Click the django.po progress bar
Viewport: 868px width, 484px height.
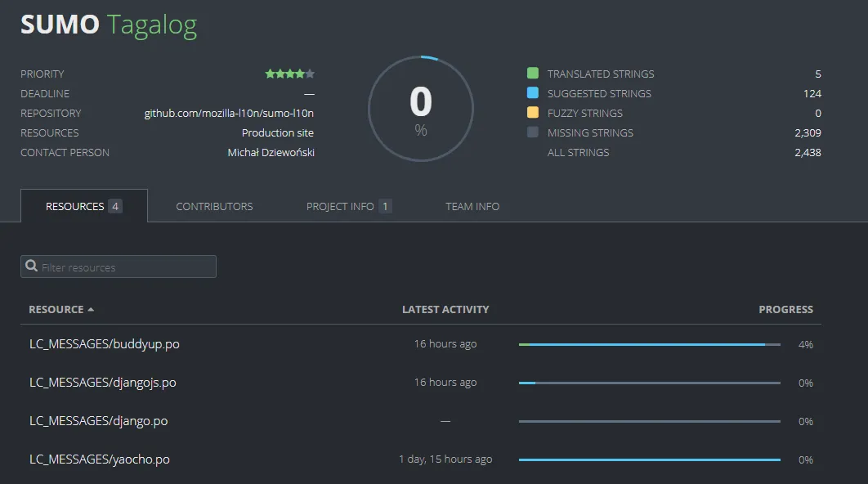(x=649, y=421)
